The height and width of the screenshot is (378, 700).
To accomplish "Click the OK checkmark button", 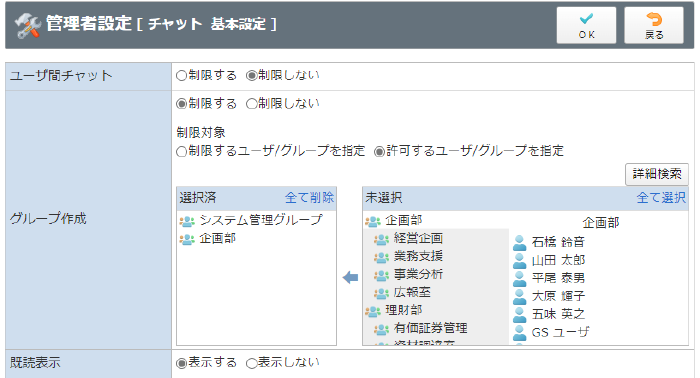I will 586,25.
